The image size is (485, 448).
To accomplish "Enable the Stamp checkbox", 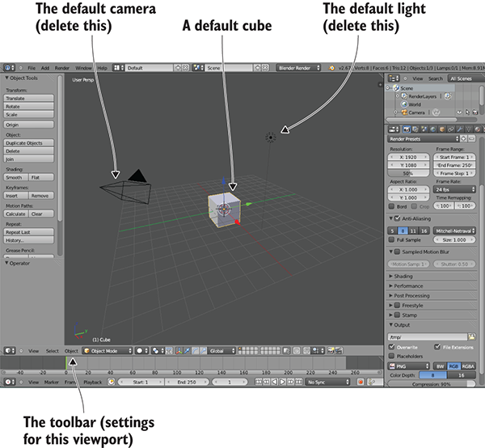I will pos(398,315).
